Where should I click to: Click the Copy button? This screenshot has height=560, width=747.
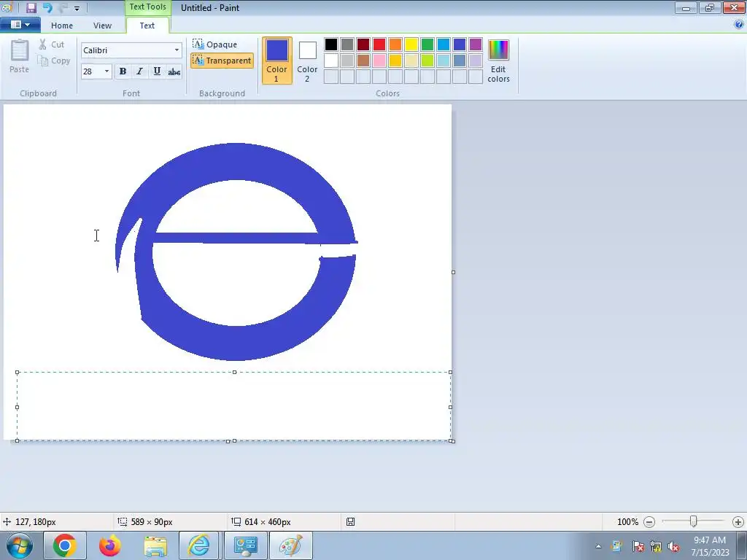pyautogui.click(x=54, y=61)
